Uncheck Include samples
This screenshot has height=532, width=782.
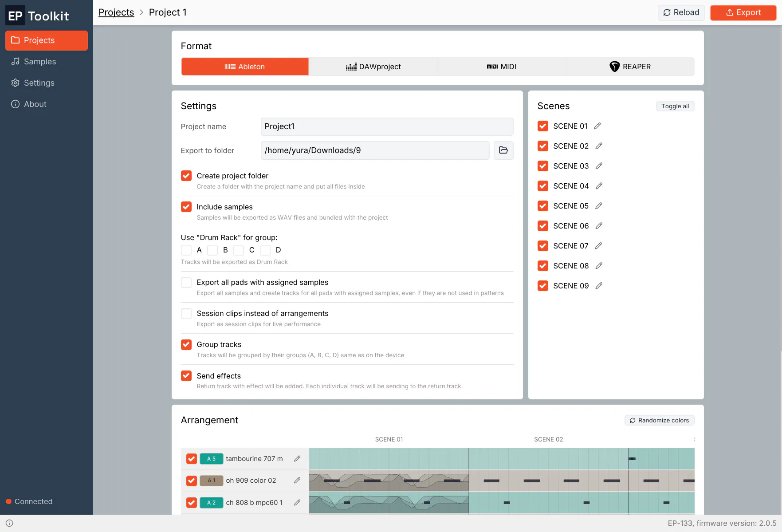[x=186, y=207]
